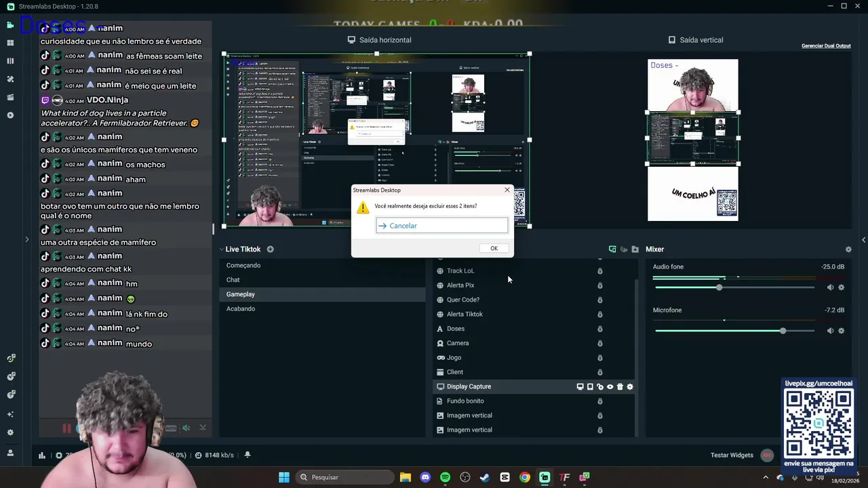This screenshot has width=868, height=488.
Task: Toggle lock on Doses source
Action: point(599,329)
